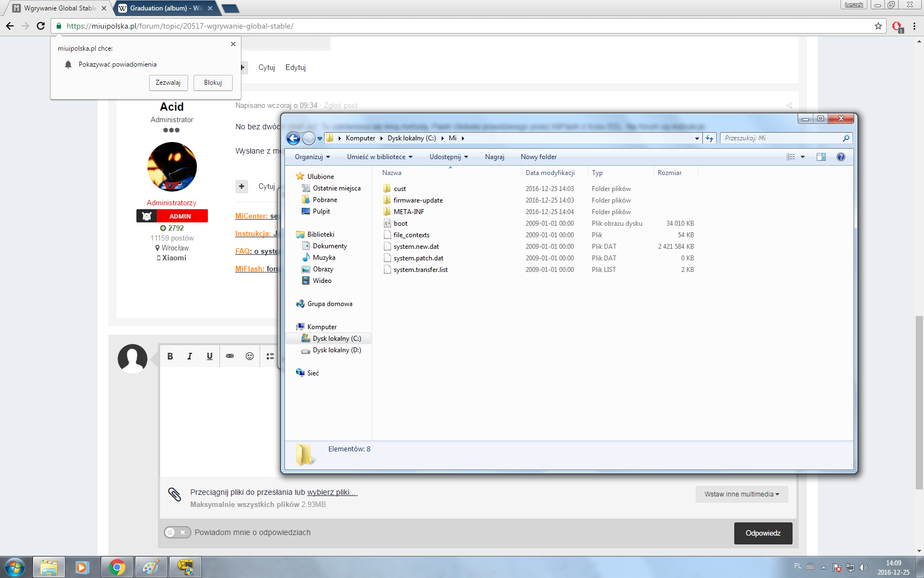
Task: Click the 'Przeszukaj: Mi' search field
Action: click(x=781, y=138)
